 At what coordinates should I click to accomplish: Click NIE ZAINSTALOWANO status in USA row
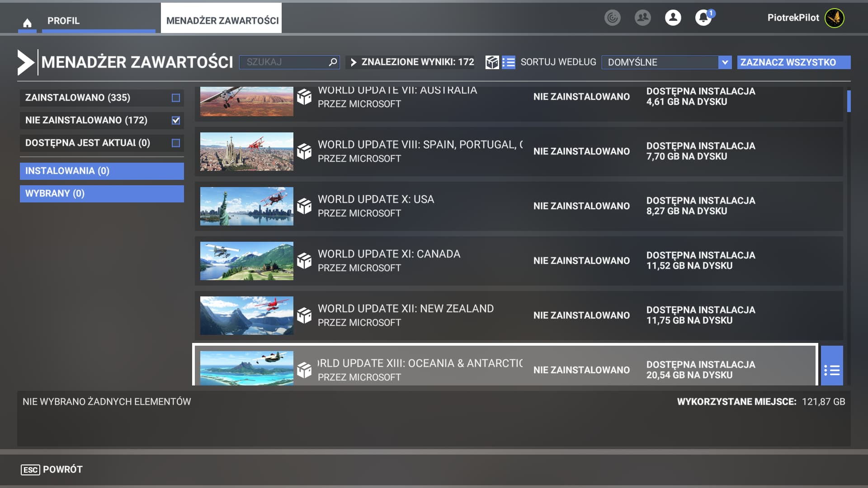(581, 206)
